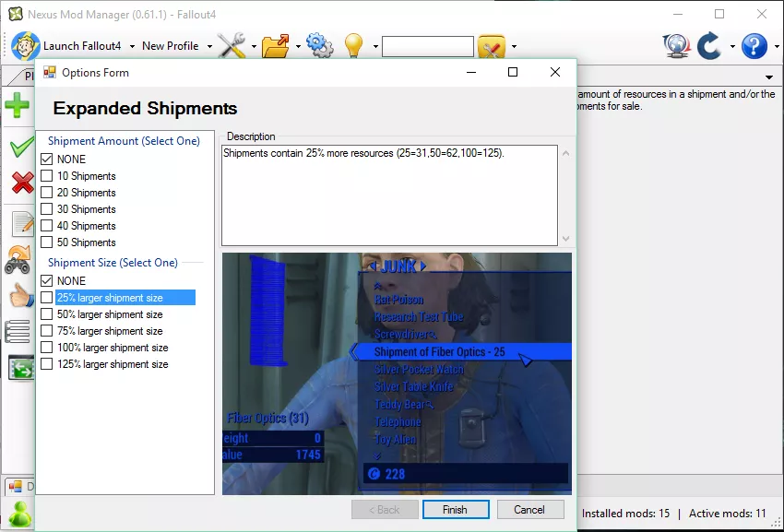Click the green checkmark activate mod icon
The image size is (784, 532).
(21, 148)
